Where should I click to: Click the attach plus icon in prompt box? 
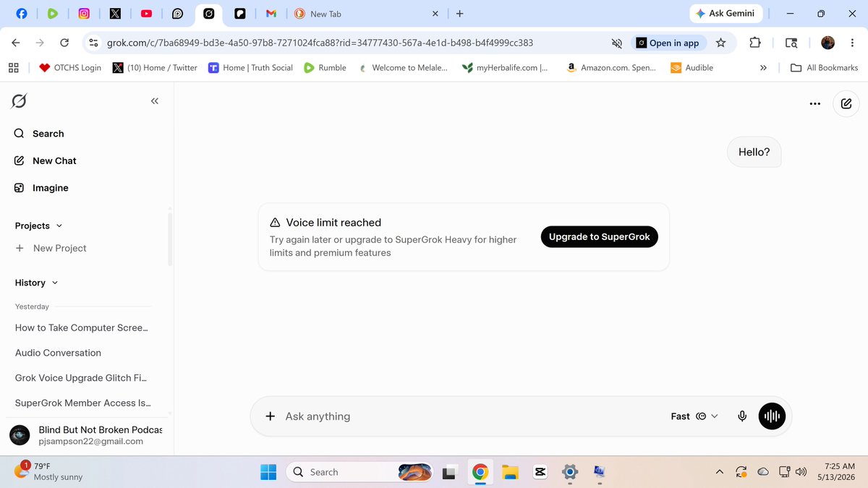coord(270,416)
